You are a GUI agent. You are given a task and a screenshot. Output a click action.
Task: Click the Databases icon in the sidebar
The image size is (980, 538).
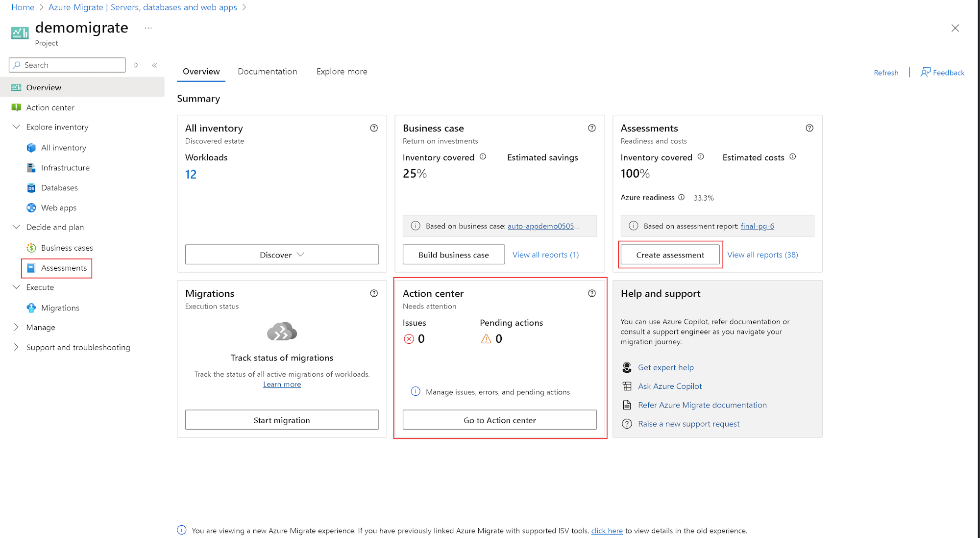pyautogui.click(x=31, y=188)
